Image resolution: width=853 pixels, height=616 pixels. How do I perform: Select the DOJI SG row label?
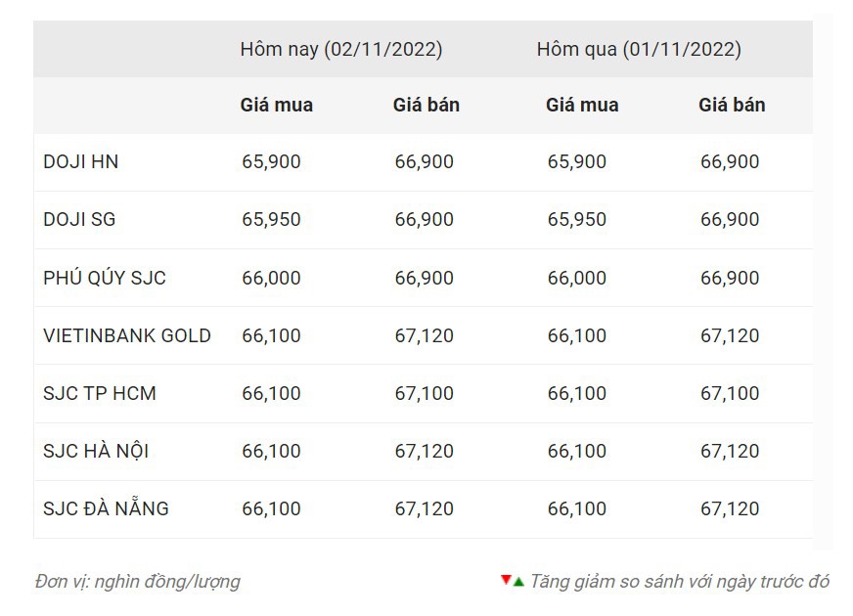click(79, 220)
